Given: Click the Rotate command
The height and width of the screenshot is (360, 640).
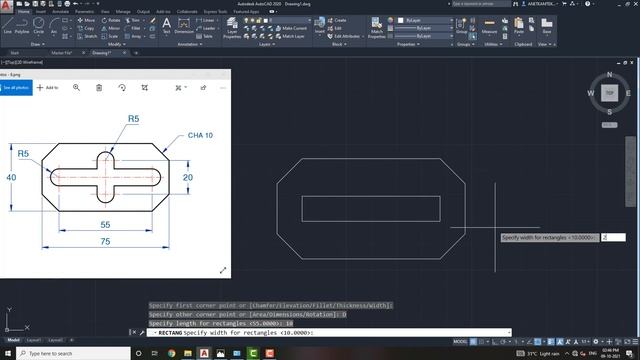Looking at the screenshot, I should (111, 20).
